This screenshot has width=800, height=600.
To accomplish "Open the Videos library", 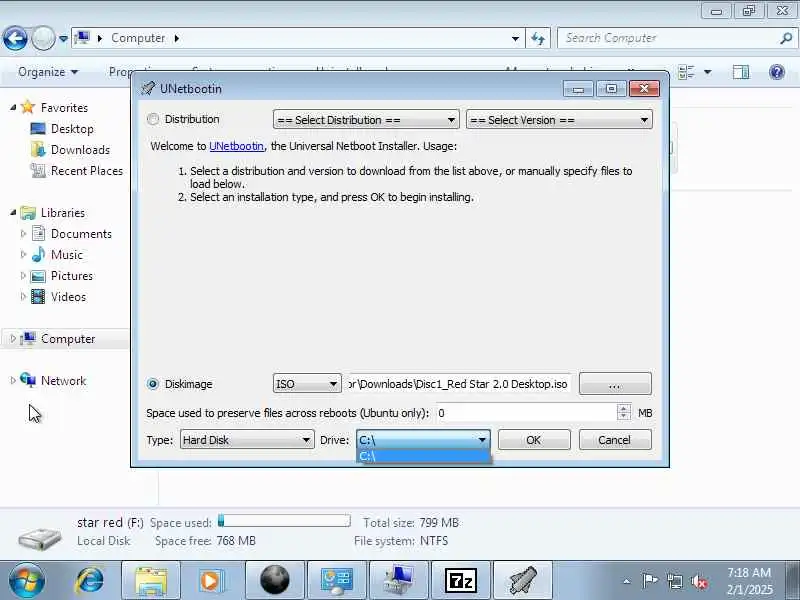I will (68, 296).
